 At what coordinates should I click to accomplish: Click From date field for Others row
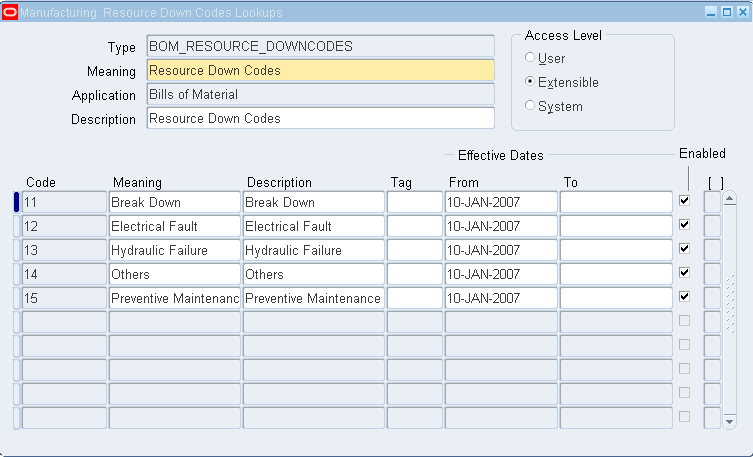501,274
